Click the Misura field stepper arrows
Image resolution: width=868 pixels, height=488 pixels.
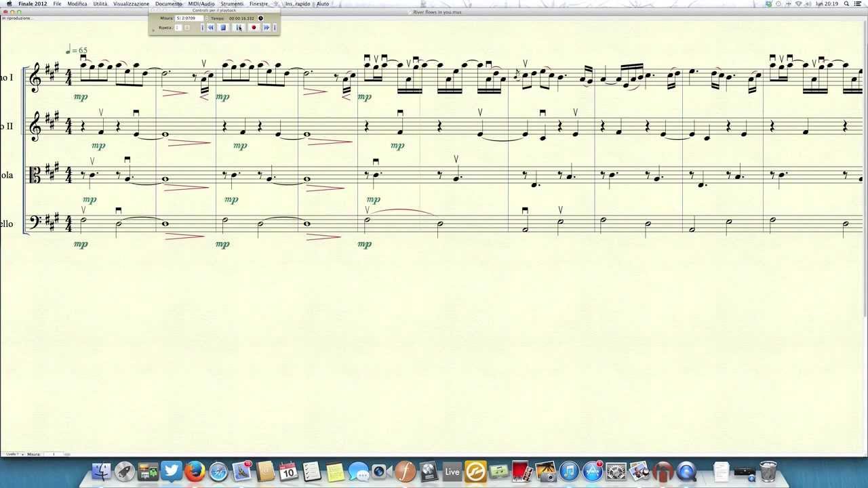[207, 18]
